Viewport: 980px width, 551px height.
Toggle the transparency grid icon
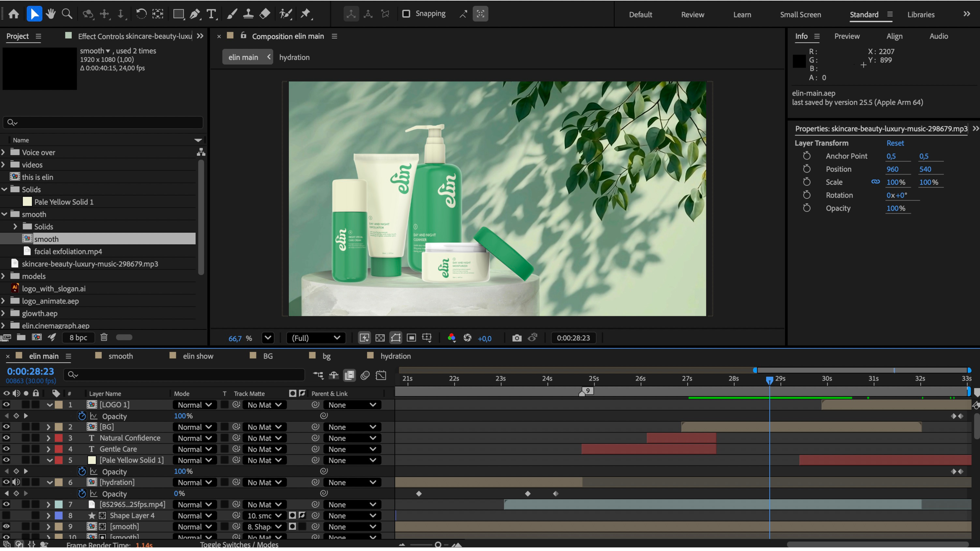[380, 338]
